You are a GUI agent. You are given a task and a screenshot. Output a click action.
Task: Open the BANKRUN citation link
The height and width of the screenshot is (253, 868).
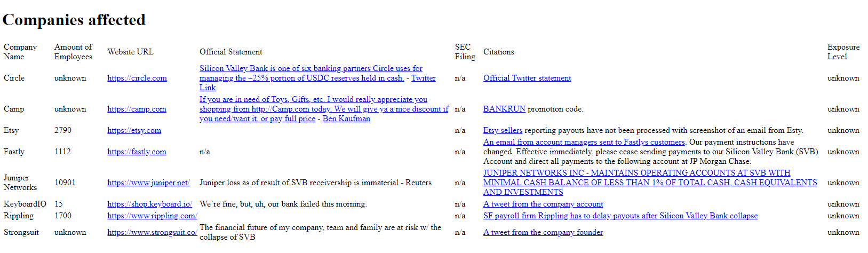(x=504, y=109)
